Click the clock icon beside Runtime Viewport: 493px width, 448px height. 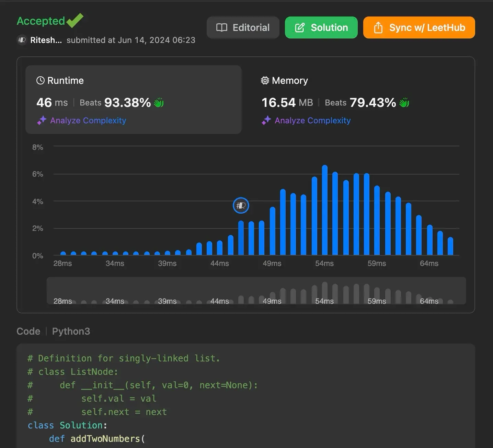40,80
